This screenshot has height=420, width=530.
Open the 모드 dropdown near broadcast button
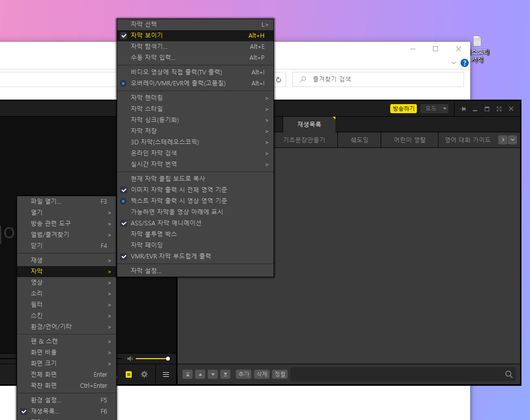[433, 108]
